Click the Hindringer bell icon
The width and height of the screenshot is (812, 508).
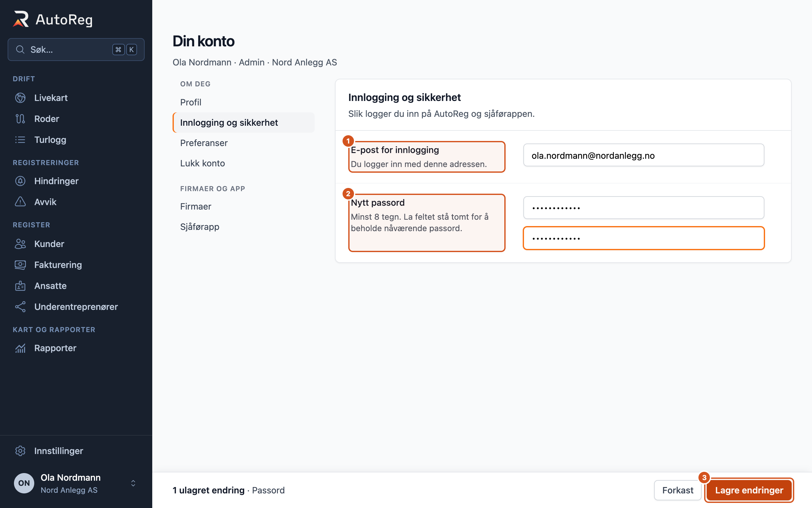pos(20,181)
